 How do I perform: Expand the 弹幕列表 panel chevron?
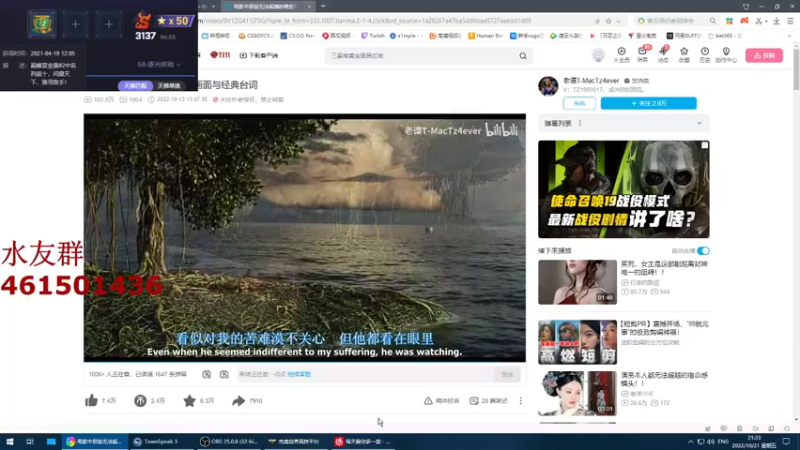coord(699,123)
